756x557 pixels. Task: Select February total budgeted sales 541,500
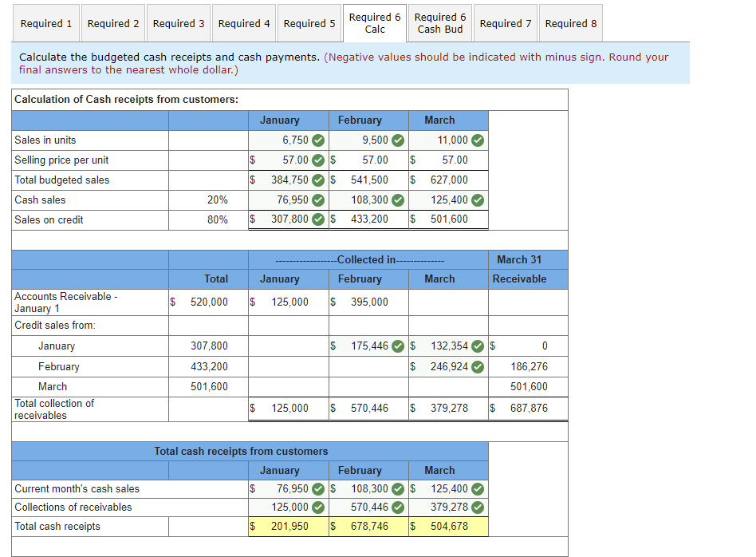pos(369,180)
